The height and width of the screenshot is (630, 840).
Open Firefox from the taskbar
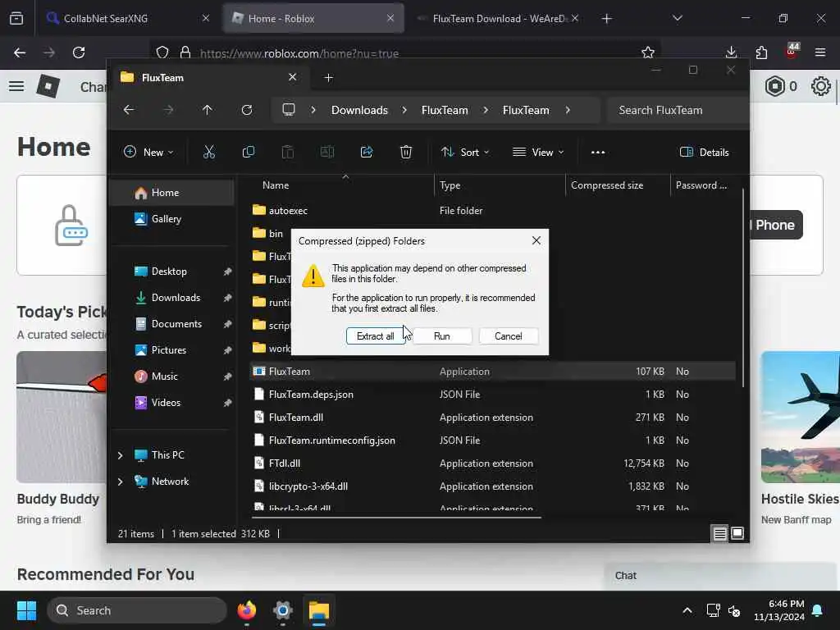[246, 610]
